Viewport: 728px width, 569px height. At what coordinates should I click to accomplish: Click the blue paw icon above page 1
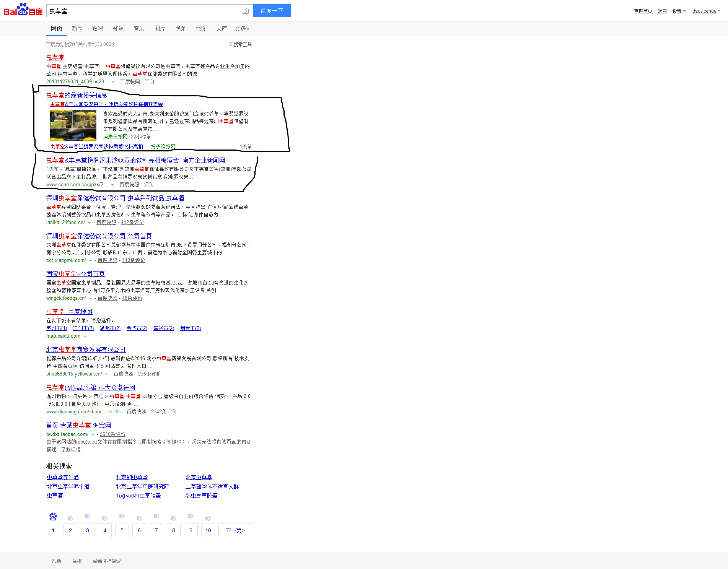coord(53,517)
